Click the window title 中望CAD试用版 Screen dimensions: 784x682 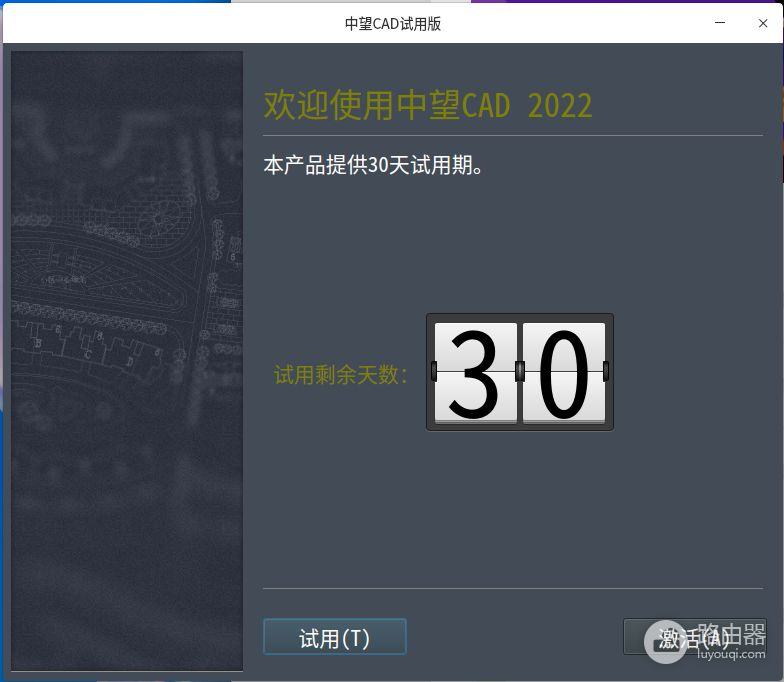pos(392,24)
